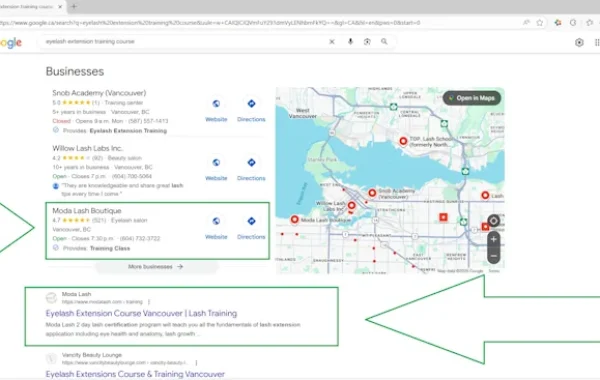Open Moda Lash Boutique listing
The width and height of the screenshot is (600, 380).
point(87,210)
